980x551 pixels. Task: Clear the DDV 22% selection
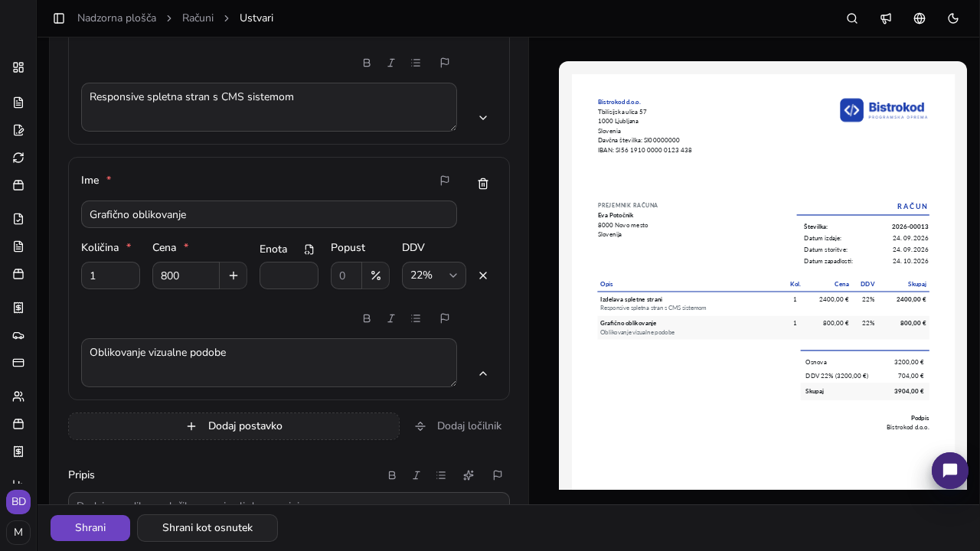[x=483, y=275]
